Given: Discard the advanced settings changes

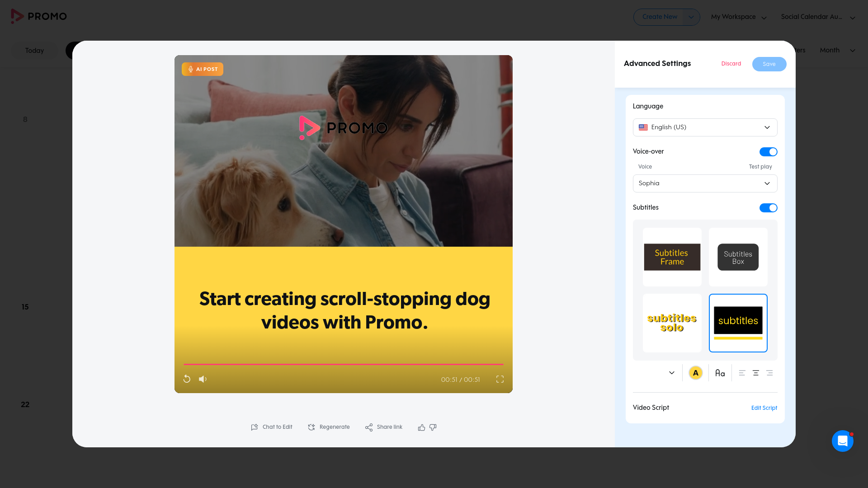Looking at the screenshot, I should pyautogui.click(x=731, y=64).
